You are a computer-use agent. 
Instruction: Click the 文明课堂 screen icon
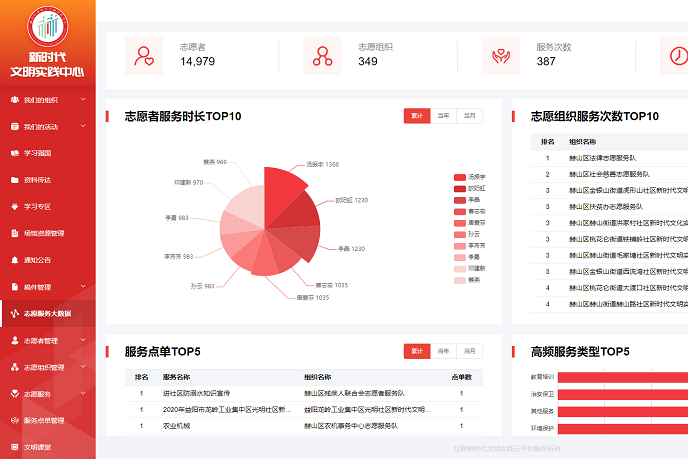[x=15, y=447]
